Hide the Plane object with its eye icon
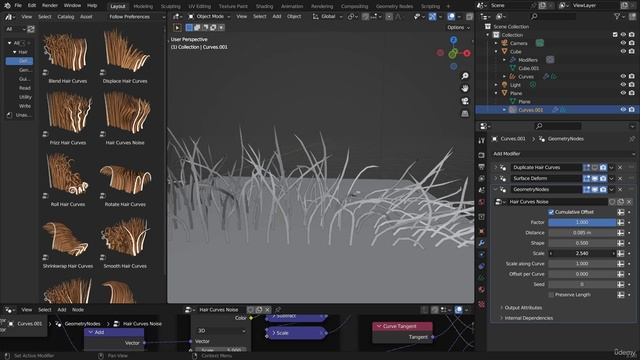Viewport: 640px width, 360px height. (623, 93)
